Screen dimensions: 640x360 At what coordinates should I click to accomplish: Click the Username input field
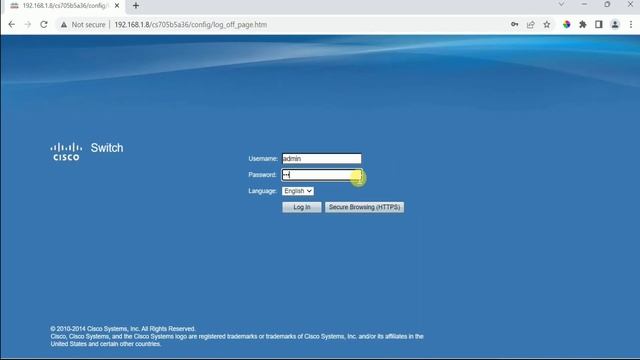tap(322, 158)
